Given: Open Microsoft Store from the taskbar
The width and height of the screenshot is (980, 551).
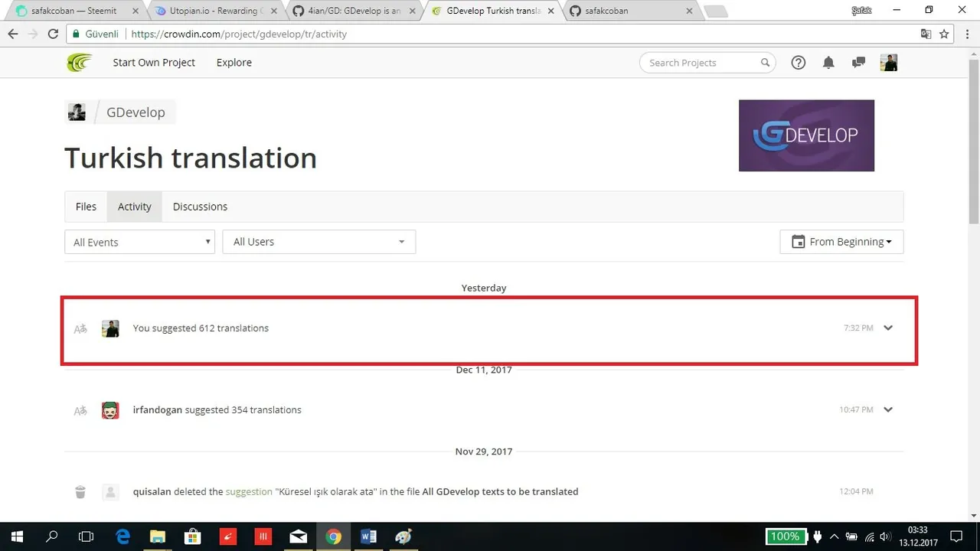Looking at the screenshot, I should (x=192, y=536).
